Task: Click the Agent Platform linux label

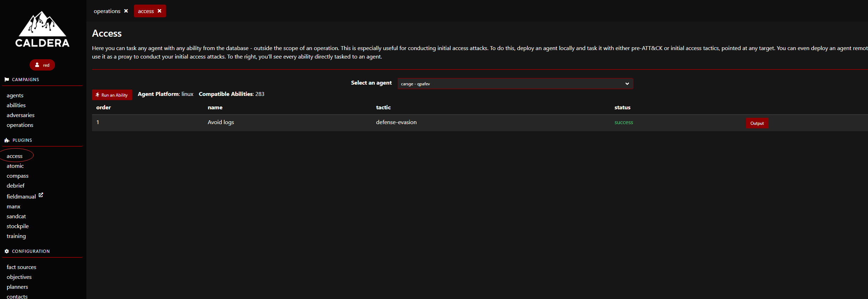Action: (165, 94)
